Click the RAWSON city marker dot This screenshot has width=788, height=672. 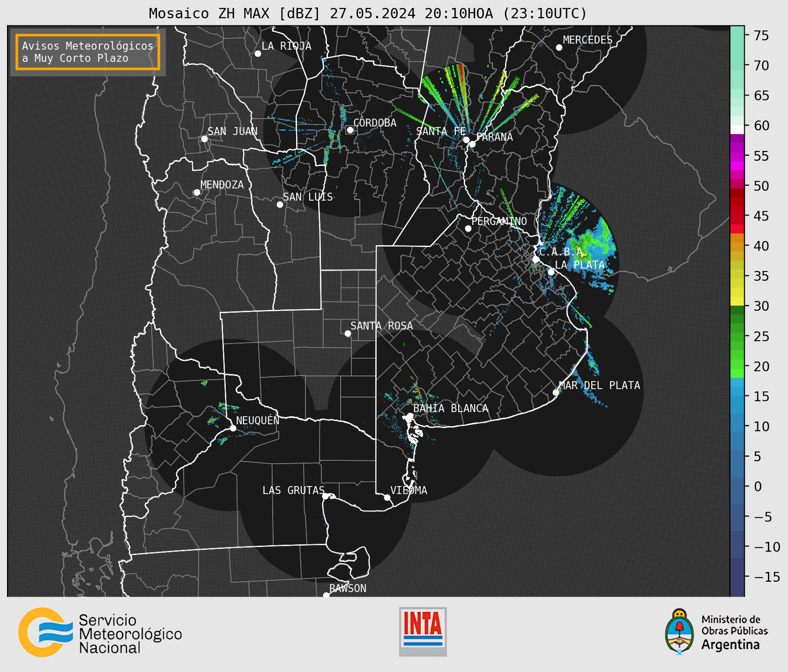[x=326, y=595]
